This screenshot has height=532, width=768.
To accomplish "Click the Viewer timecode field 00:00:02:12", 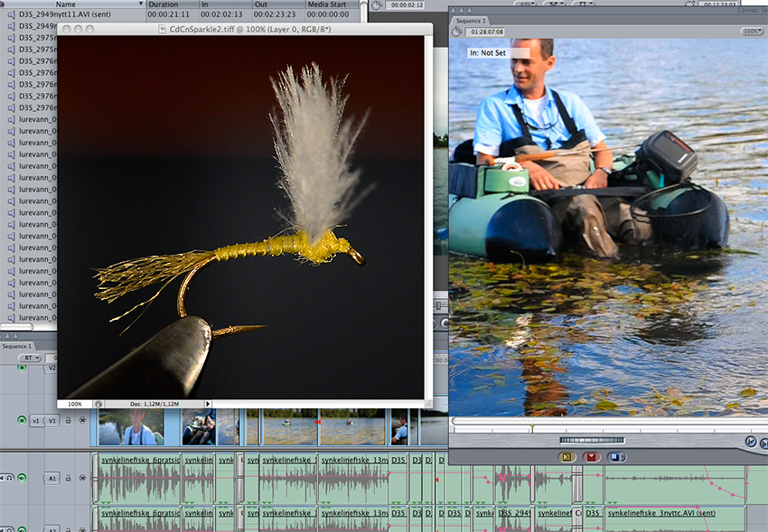I will (x=407, y=5).
